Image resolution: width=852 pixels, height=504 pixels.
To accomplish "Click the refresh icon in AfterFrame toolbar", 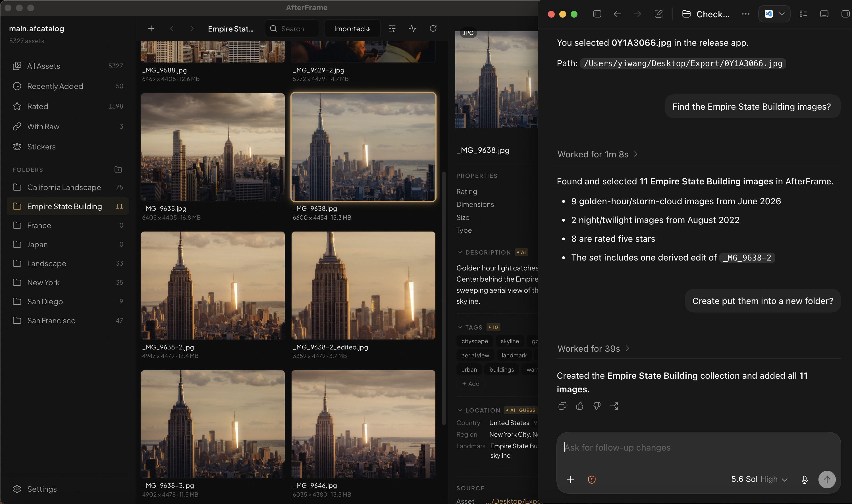I will click(x=433, y=28).
